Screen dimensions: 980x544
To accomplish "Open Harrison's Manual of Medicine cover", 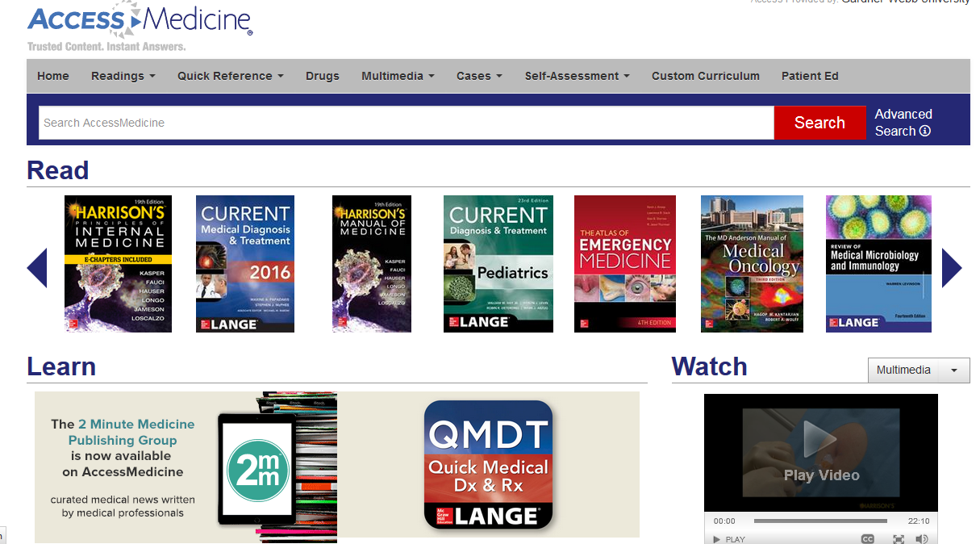I will [372, 264].
